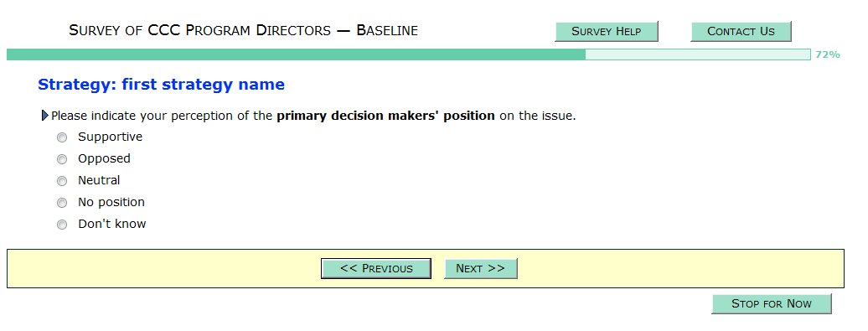The width and height of the screenshot is (868, 331).
Task: Click the blue triangle question marker
Action: (x=45, y=116)
